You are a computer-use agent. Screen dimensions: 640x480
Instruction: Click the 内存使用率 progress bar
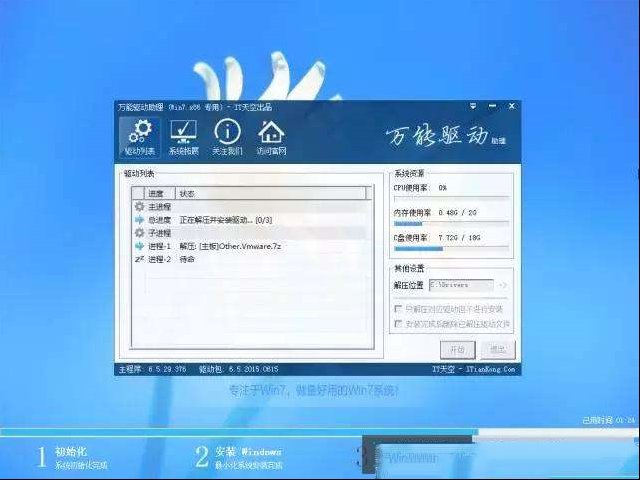451,223
